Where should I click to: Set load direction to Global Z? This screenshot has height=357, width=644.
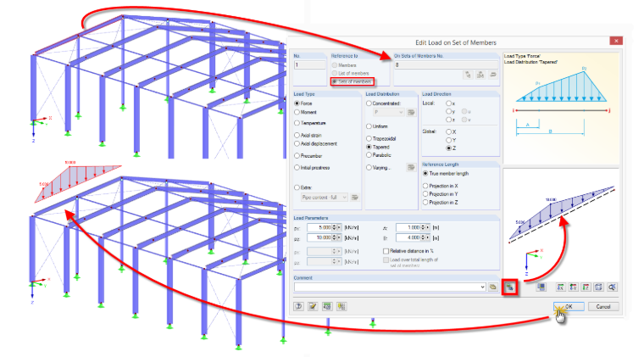[449, 148]
